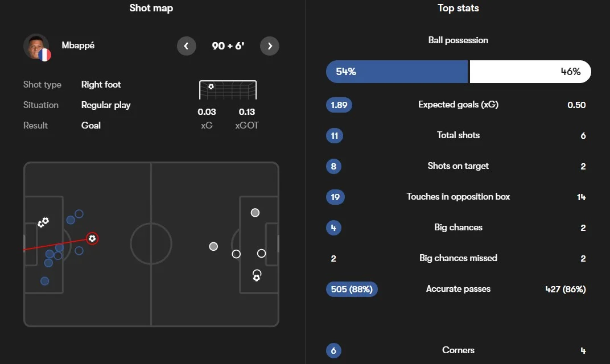Image resolution: width=610 pixels, height=364 pixels.
Task: Open the Mbappé player name link
Action: [78, 45]
